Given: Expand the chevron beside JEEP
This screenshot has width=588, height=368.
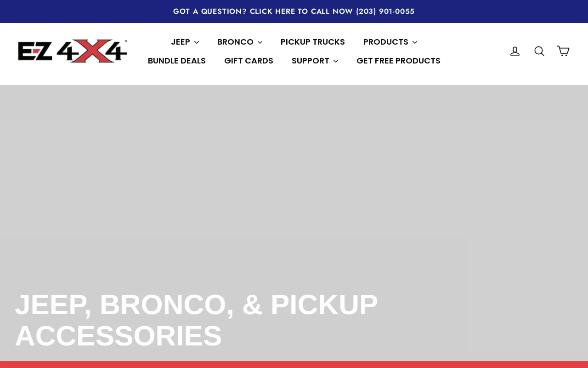Looking at the screenshot, I should (197, 42).
